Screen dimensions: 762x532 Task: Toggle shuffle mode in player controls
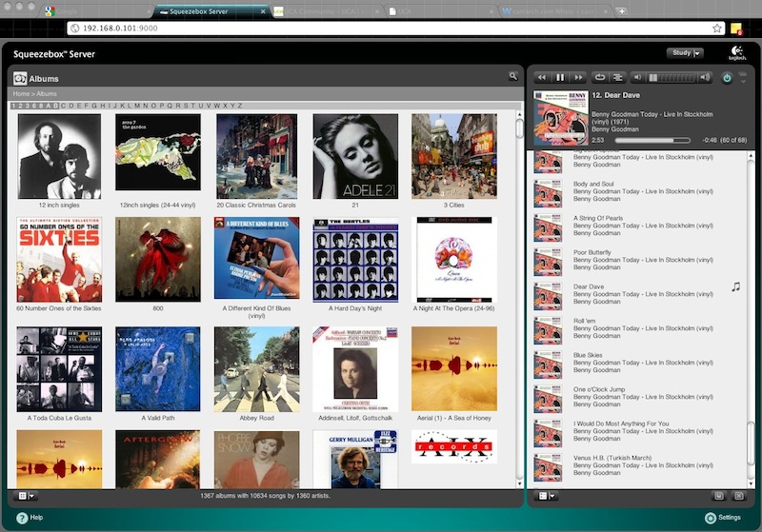617,78
